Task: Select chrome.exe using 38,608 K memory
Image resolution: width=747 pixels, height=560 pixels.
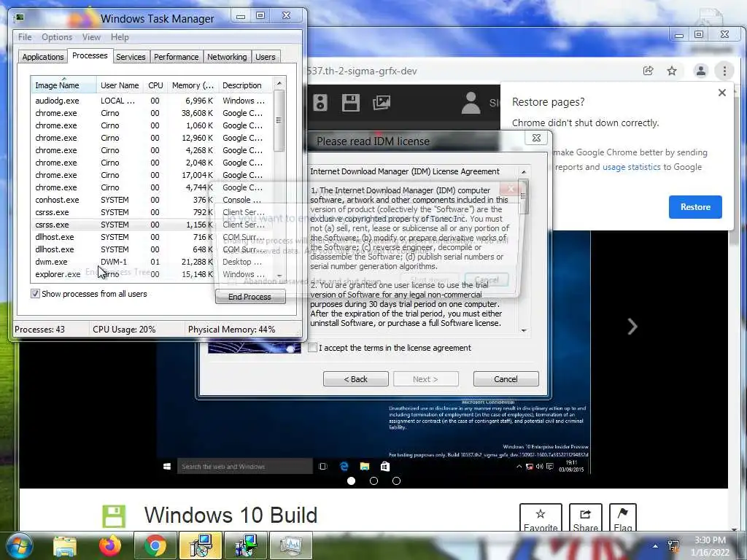Action: (x=152, y=113)
